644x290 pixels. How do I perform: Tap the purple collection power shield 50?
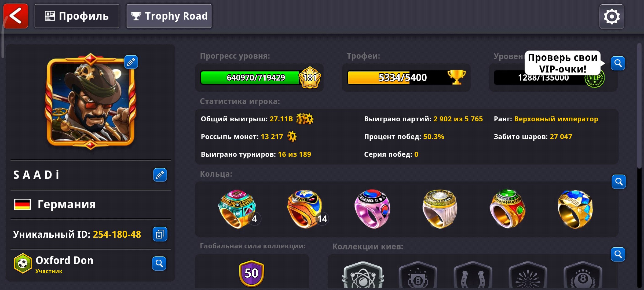[x=251, y=273]
